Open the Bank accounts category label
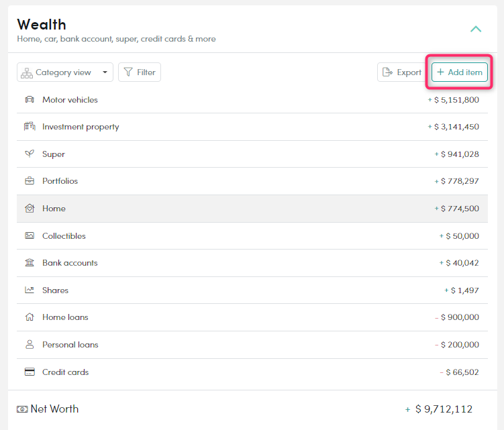Image resolution: width=504 pixels, height=430 pixels. [70, 263]
